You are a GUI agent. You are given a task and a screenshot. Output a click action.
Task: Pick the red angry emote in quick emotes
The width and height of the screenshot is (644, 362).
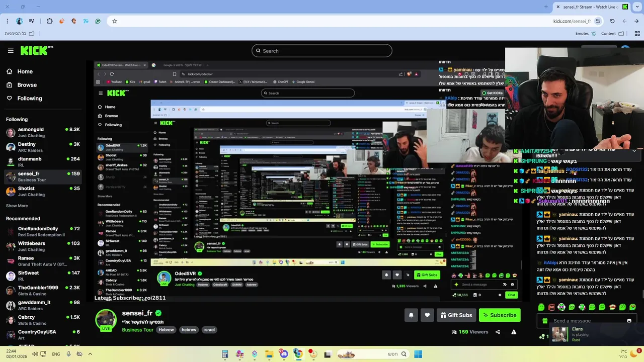pyautogui.click(x=551, y=307)
